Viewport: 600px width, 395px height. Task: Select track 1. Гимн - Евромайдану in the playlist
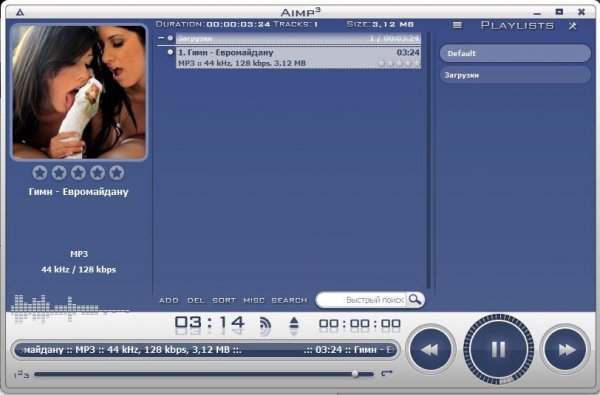coord(298,57)
